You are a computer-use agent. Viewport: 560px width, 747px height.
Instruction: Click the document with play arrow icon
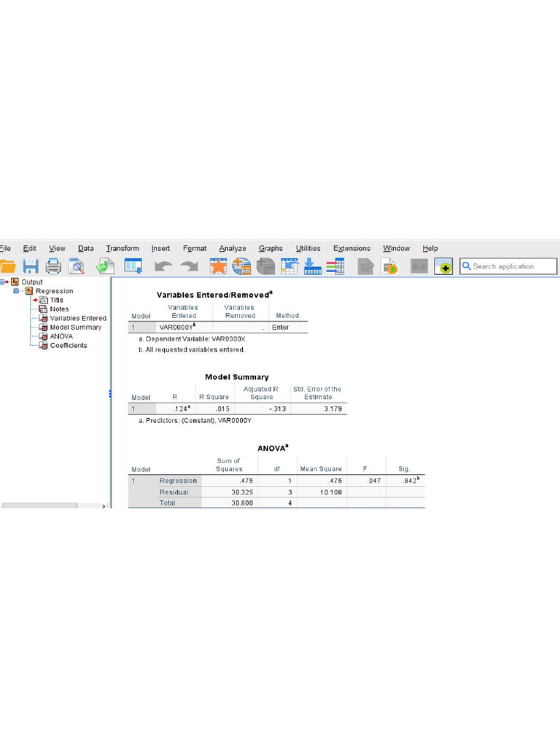[389, 266]
